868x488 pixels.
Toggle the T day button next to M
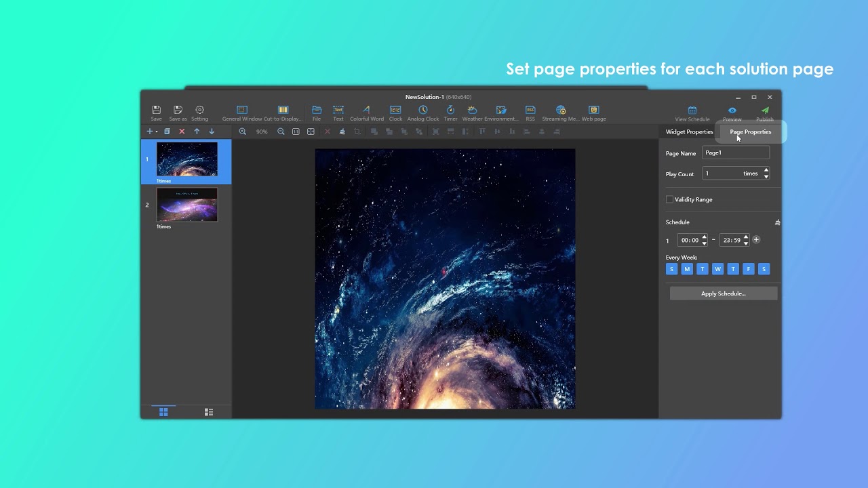coord(702,269)
